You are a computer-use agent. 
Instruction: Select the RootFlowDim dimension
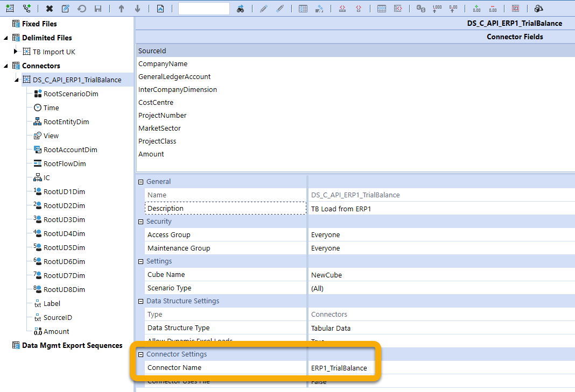65,164
